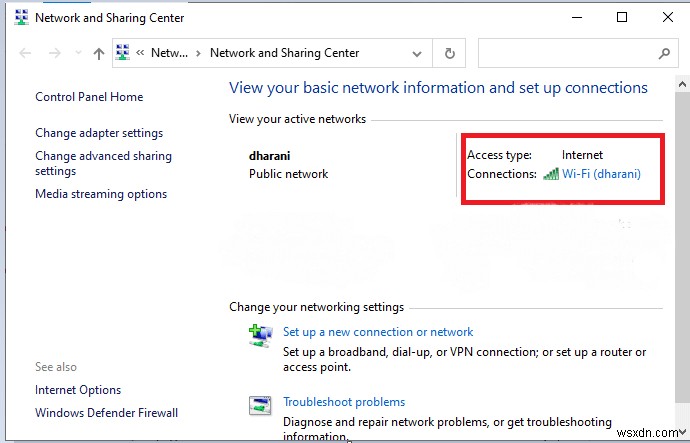Refresh the Network and Sharing Center page
690x443 pixels.
coord(450,54)
